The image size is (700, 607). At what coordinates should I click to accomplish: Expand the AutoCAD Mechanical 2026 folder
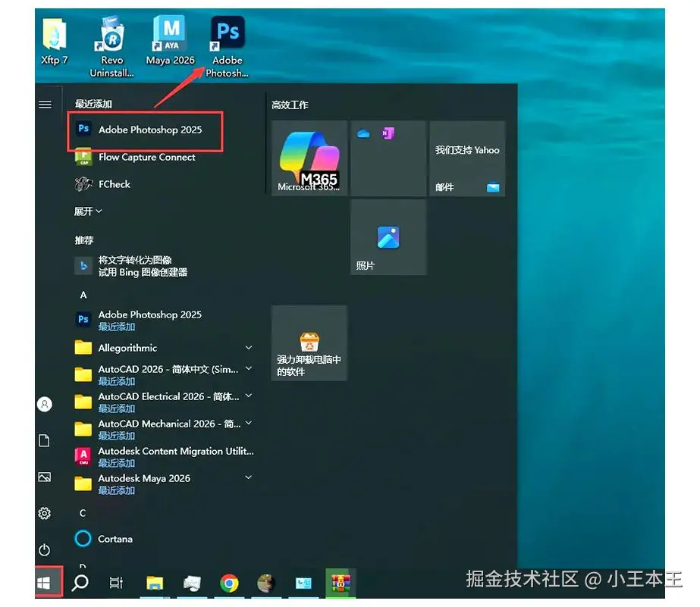point(249,423)
